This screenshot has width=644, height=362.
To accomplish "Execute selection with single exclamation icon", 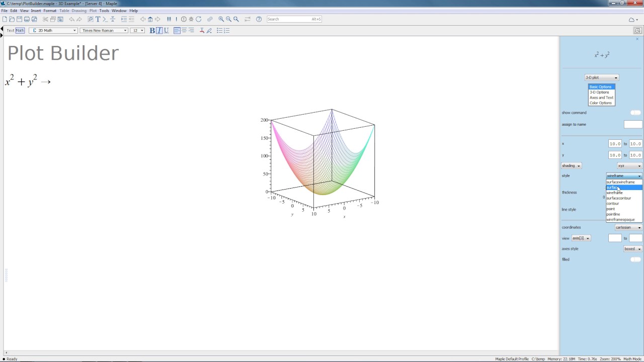I will coord(176,19).
